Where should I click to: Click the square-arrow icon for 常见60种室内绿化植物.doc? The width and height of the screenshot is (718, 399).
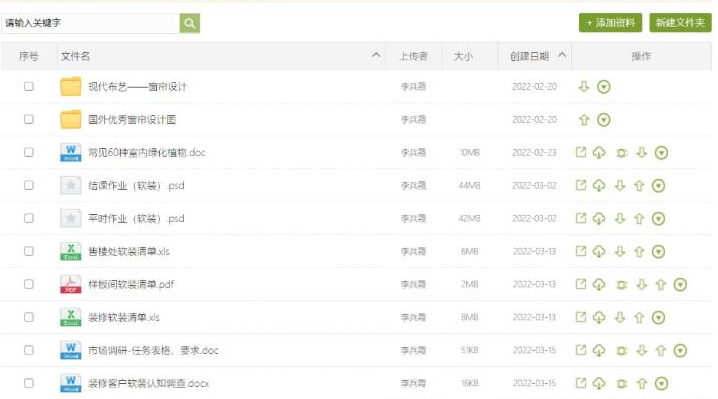(581, 152)
